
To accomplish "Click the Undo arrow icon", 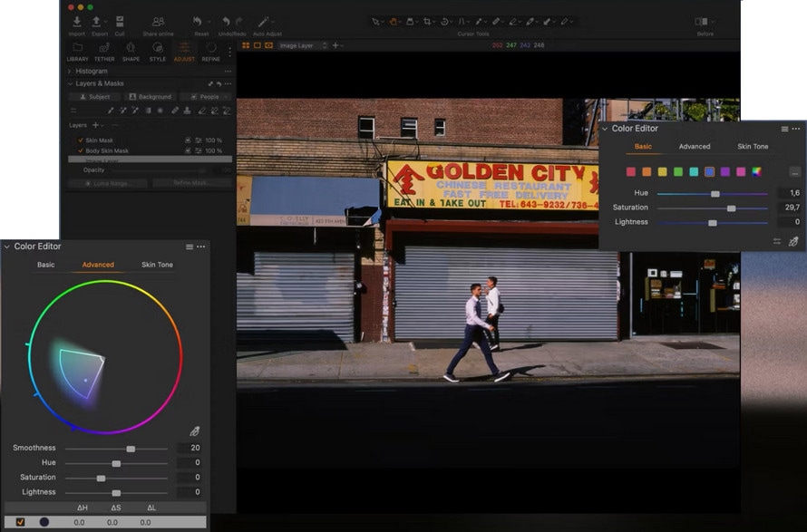I will tap(226, 22).
